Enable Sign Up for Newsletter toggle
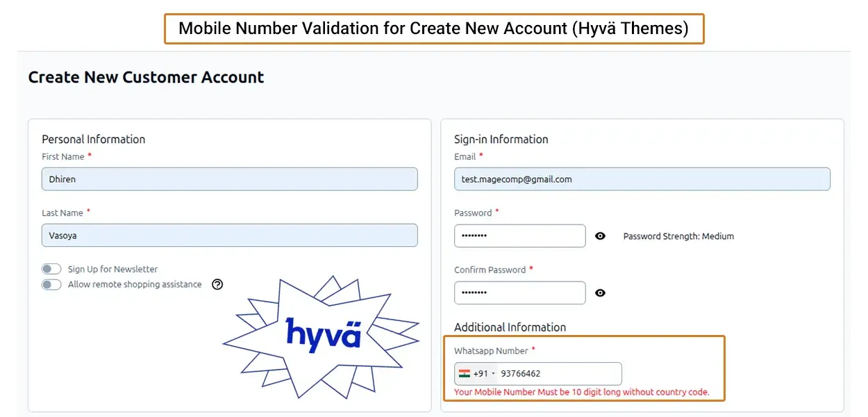868x417 pixels. click(51, 269)
